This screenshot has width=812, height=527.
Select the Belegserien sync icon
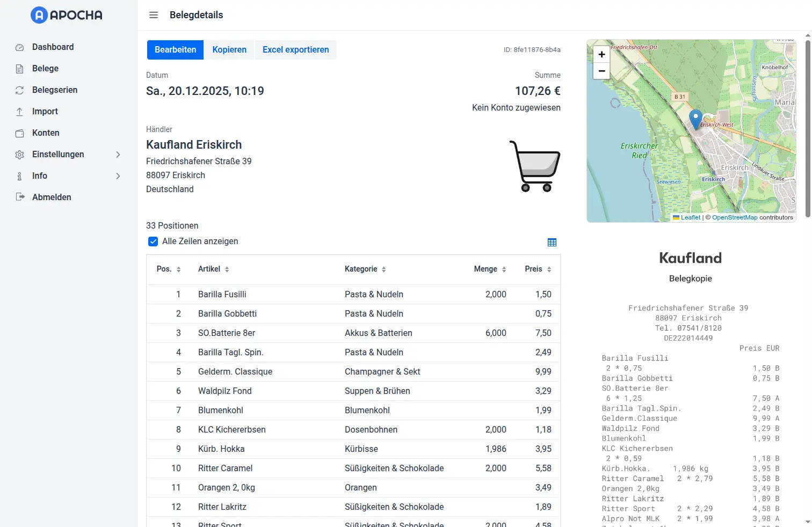pos(19,90)
